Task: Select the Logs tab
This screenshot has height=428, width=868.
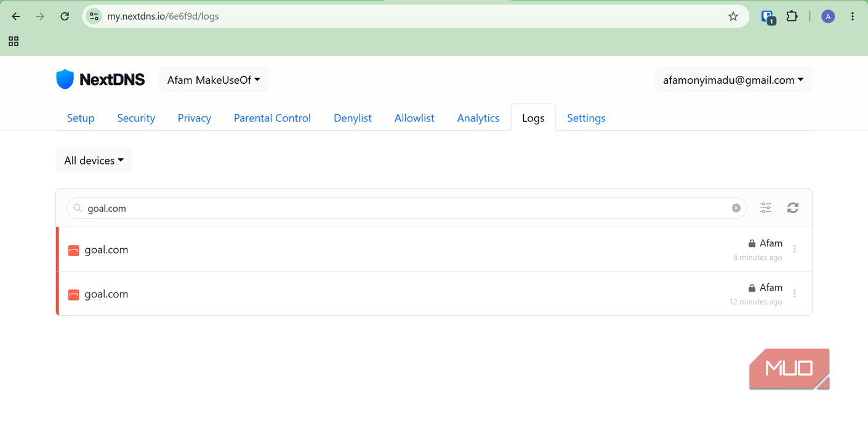Action: tap(533, 118)
